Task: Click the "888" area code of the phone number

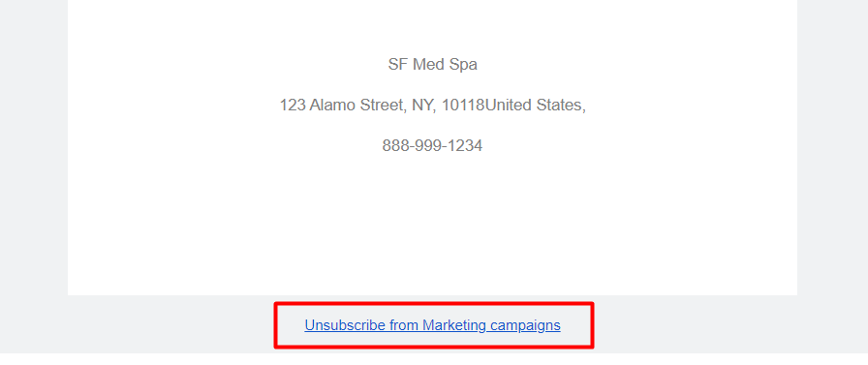Action: coord(395,146)
